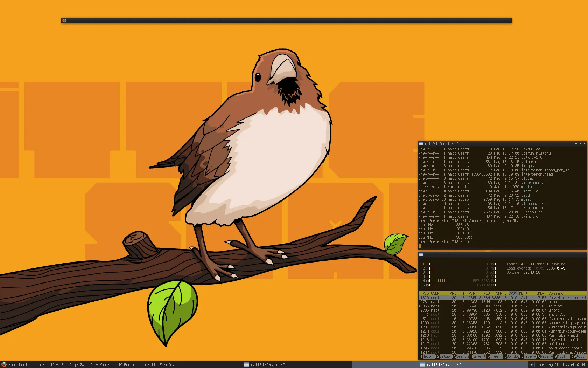The width and height of the screenshot is (588, 368).
Task: Open the F6 SortBy menu in htop
Action: point(511,356)
